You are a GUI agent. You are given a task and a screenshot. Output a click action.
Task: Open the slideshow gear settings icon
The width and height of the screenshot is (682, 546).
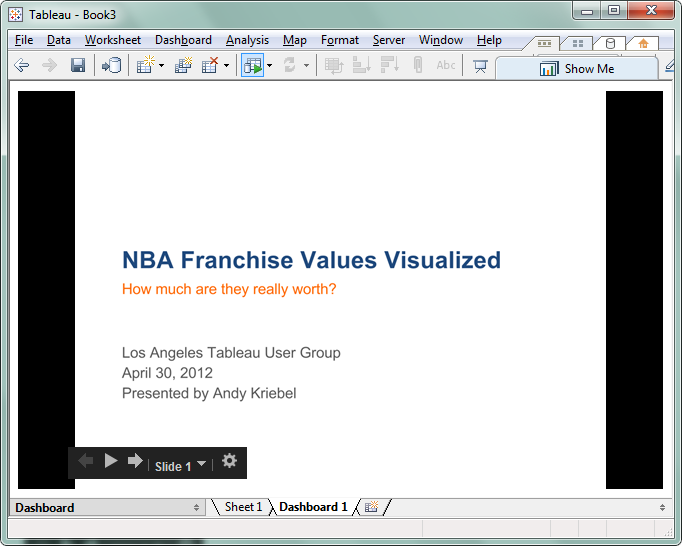pyautogui.click(x=229, y=461)
